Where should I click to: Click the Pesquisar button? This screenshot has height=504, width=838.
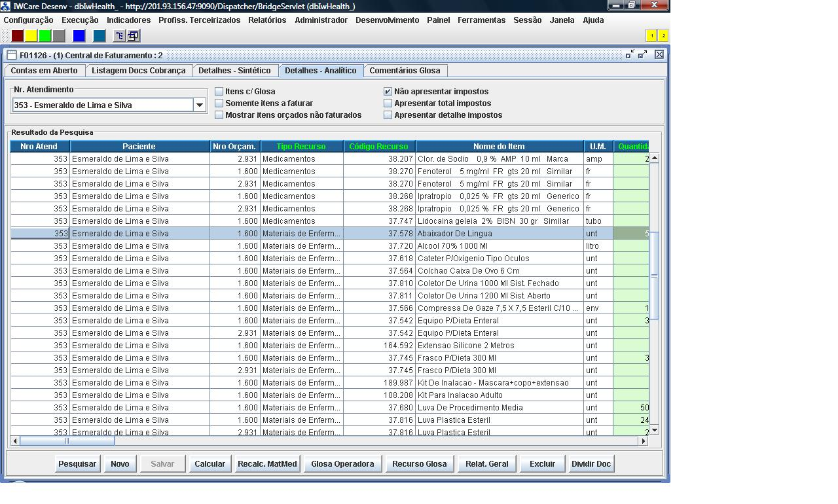[77, 464]
